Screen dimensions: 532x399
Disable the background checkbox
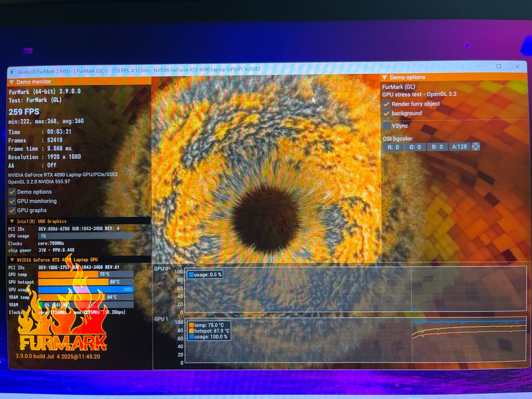[x=386, y=114]
